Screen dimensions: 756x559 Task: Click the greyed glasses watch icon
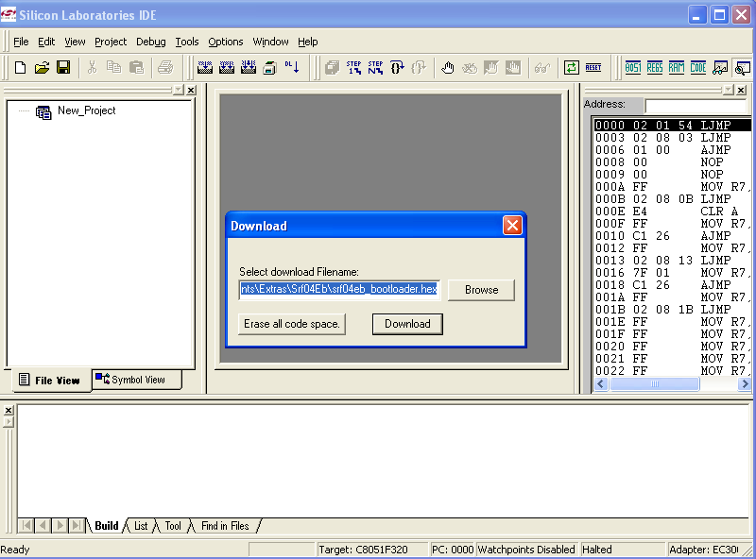[542, 67]
